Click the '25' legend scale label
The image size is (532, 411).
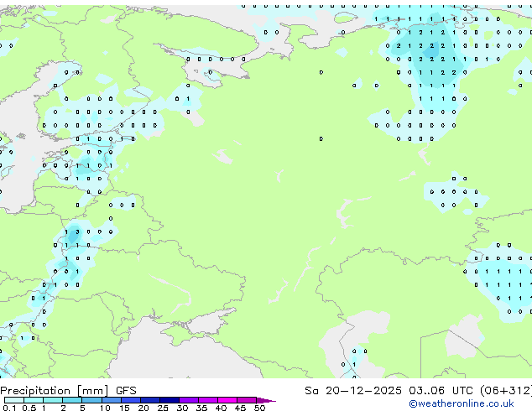pos(163,408)
